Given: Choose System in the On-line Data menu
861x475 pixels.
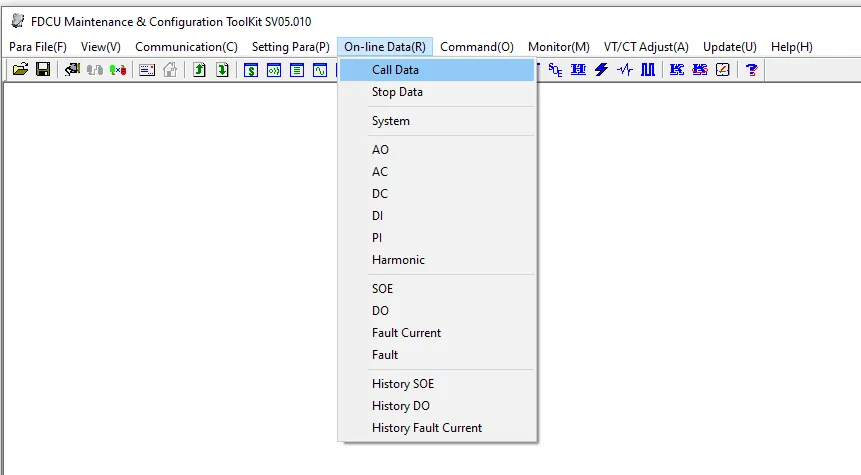Looking at the screenshot, I should pyautogui.click(x=437, y=121).
